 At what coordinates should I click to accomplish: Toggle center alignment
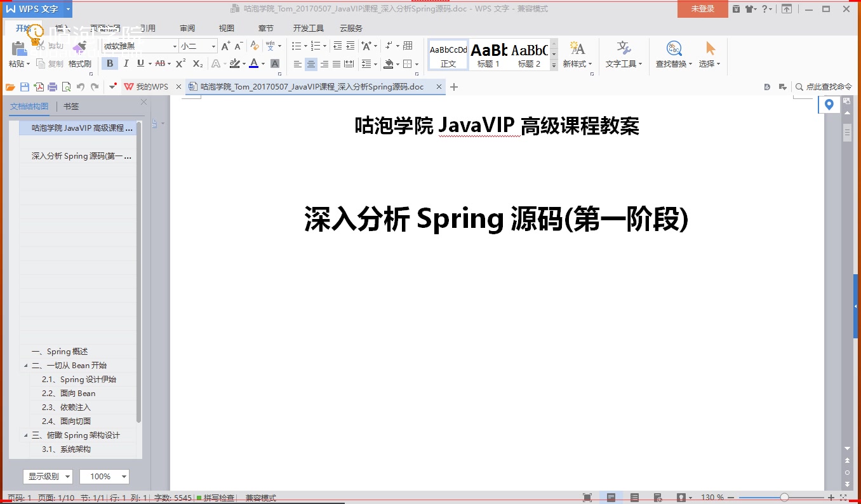[311, 64]
